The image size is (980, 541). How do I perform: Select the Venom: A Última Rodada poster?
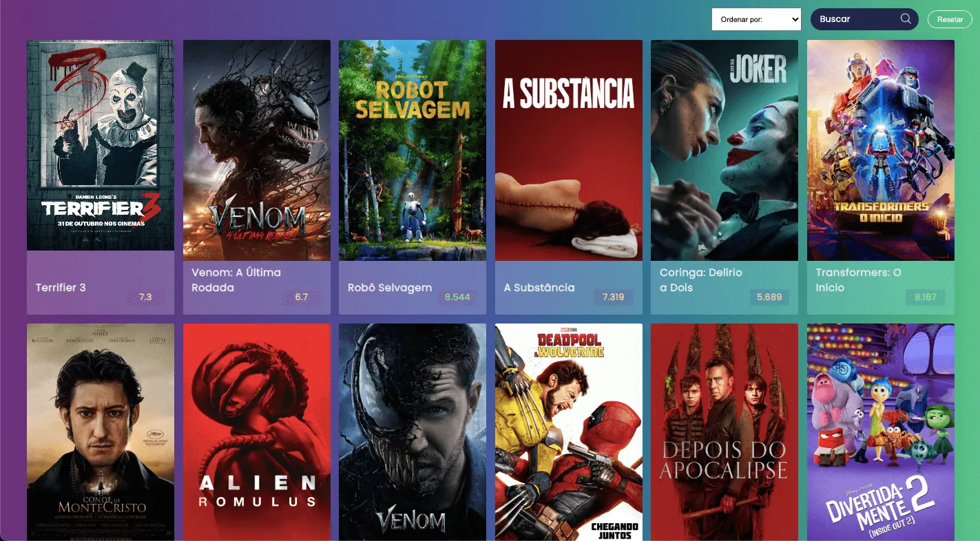click(x=257, y=150)
